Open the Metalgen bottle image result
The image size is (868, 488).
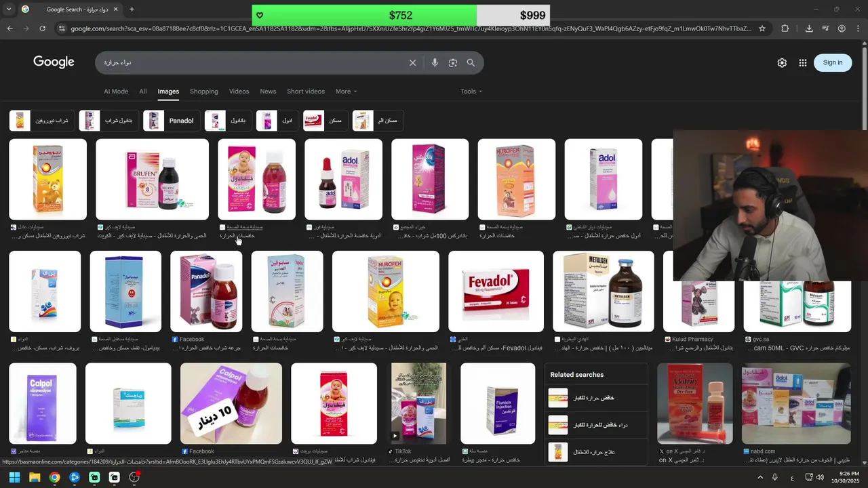coord(604,291)
